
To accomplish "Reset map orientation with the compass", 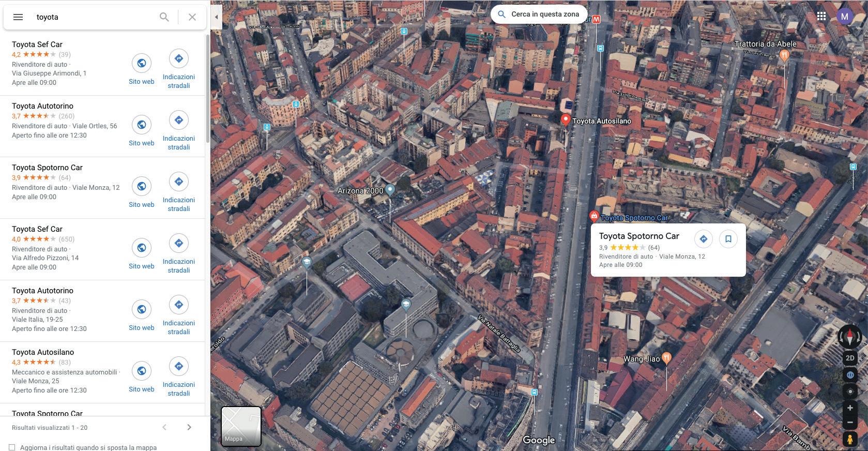I will 850,337.
